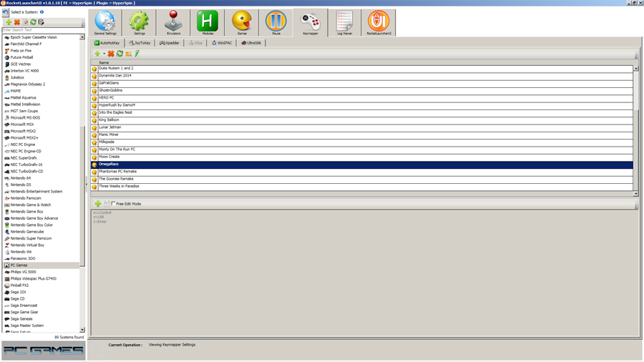Open the dropdown arrow next to add profile
Image resolution: width=644 pixels, height=362 pixels.
coord(104,54)
